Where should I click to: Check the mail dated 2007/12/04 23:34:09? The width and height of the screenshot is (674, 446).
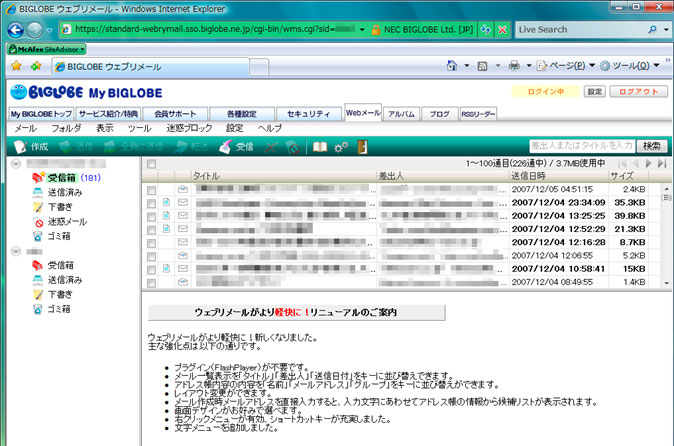click(151, 203)
